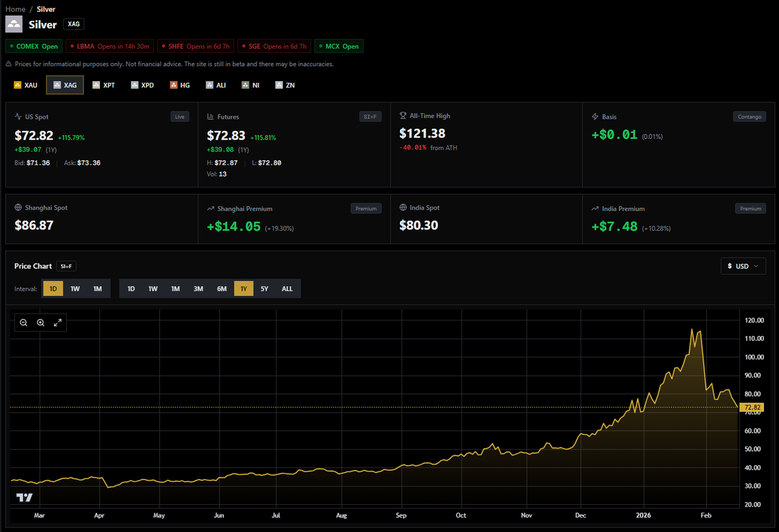Click the SI=F badge on the Futures card
The width and height of the screenshot is (779, 532).
(x=370, y=117)
